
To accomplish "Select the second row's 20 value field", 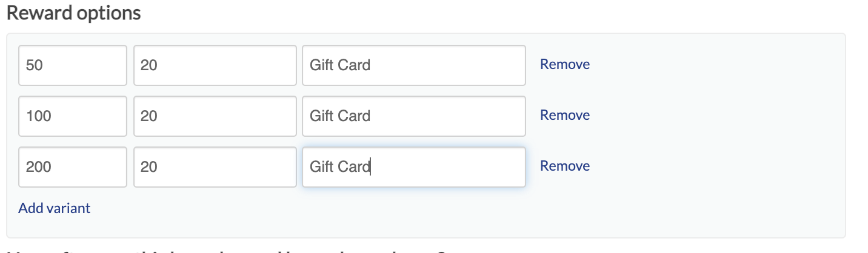I will point(215,116).
